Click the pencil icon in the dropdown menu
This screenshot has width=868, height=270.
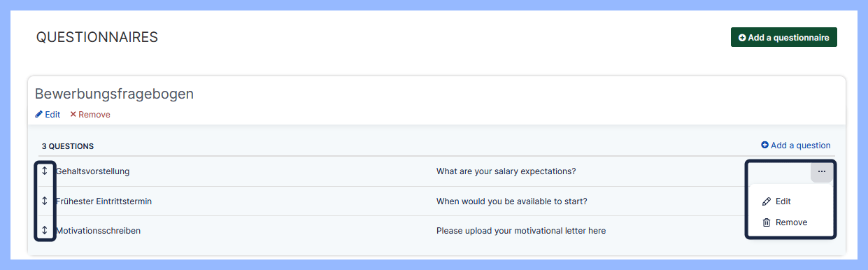pos(767,201)
